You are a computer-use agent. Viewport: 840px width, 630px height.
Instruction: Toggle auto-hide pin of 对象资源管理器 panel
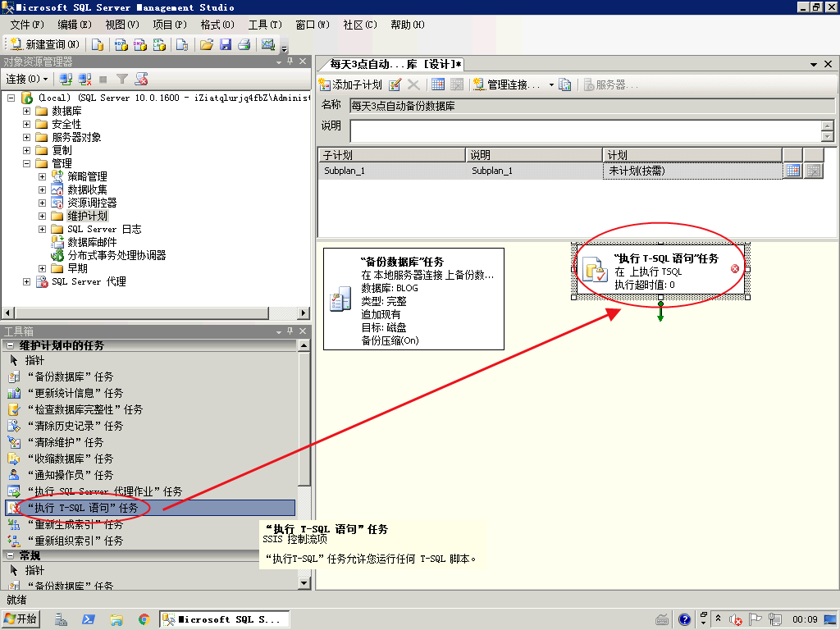click(x=290, y=61)
